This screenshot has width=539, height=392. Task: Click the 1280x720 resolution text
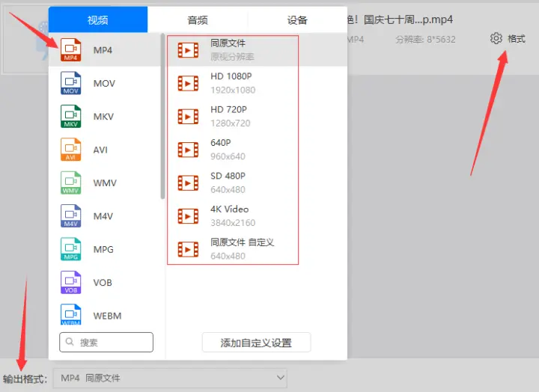pyautogui.click(x=231, y=123)
